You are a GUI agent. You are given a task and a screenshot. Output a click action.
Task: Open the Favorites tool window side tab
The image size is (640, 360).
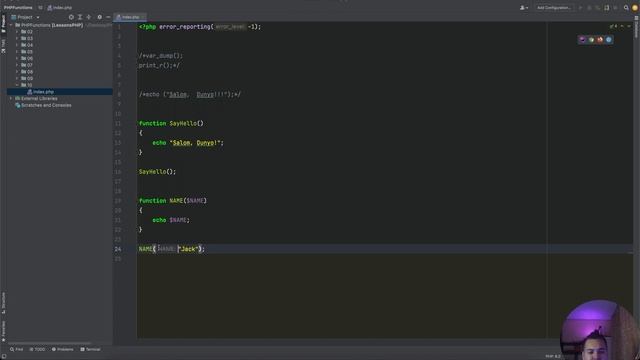coord(3,331)
